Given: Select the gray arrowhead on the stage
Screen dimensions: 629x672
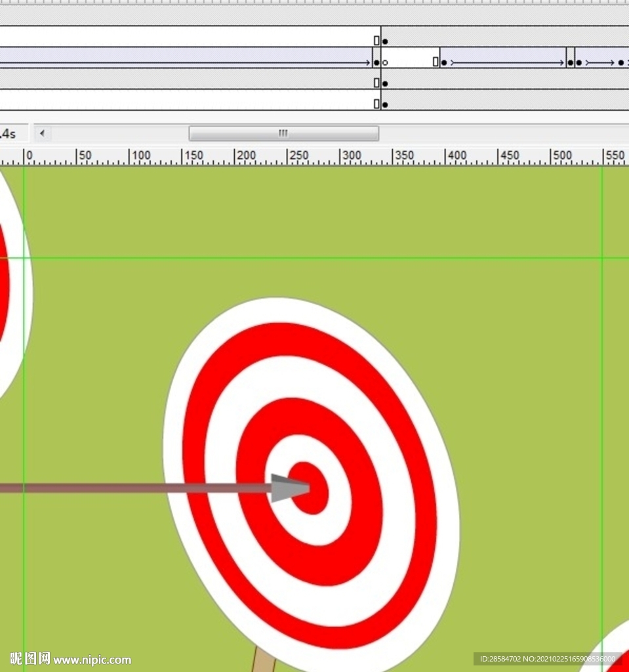Looking at the screenshot, I should [x=287, y=488].
